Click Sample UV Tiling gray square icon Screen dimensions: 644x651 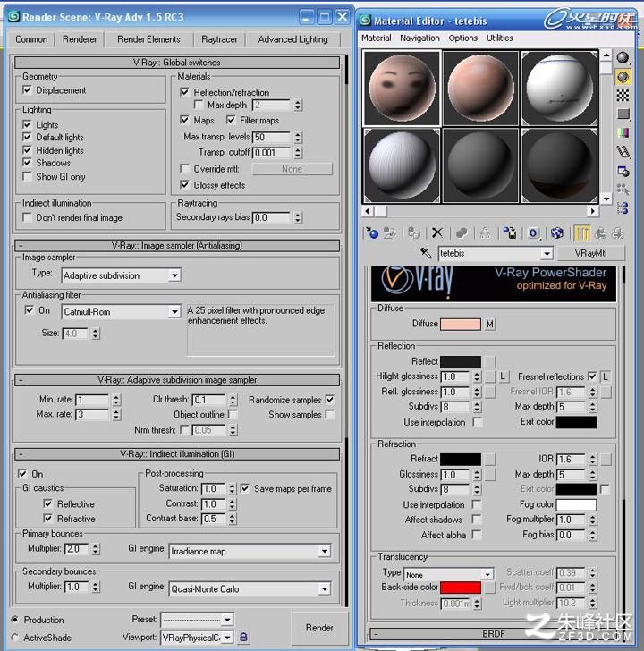tap(623, 114)
